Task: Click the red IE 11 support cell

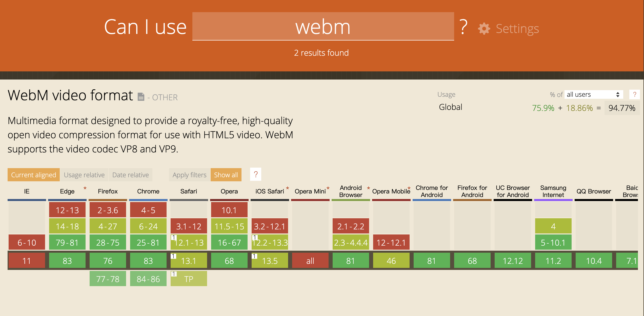Action: pos(27,261)
